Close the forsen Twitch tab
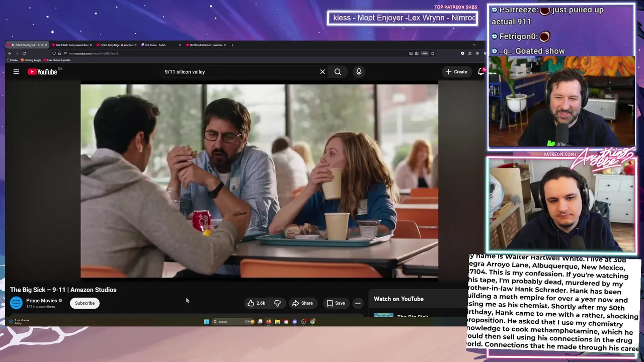The width and height of the screenshot is (644, 362). [x=180, y=45]
